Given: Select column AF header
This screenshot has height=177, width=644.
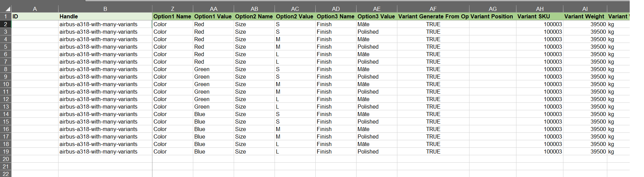Looking at the screenshot, I should 433,9.
